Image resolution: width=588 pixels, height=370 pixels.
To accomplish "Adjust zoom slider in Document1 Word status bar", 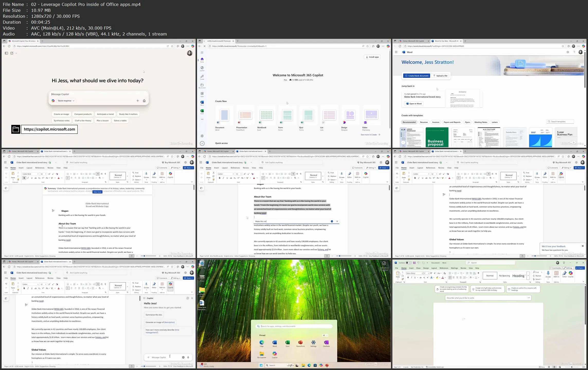I will (571, 367).
